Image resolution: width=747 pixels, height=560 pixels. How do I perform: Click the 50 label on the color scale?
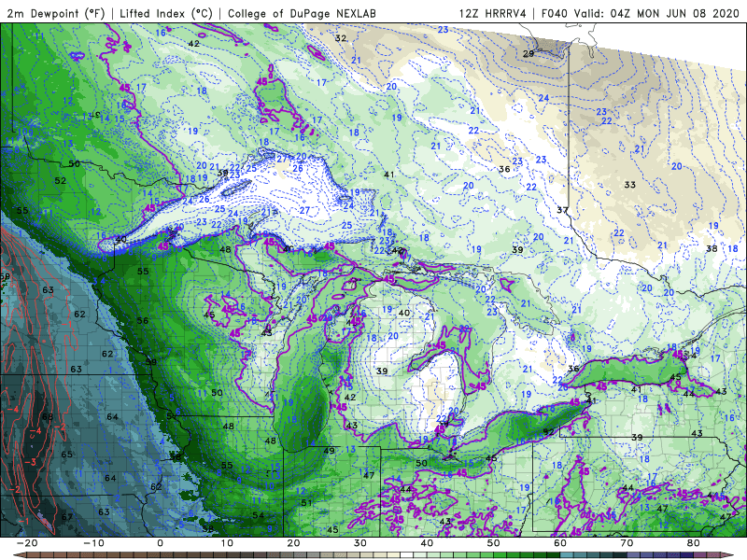click(x=494, y=543)
